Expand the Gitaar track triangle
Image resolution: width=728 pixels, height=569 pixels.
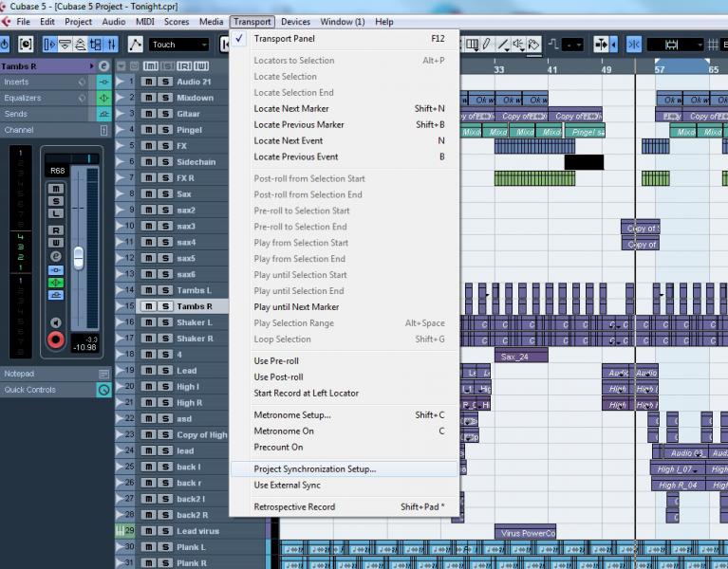pyautogui.click(x=120, y=114)
